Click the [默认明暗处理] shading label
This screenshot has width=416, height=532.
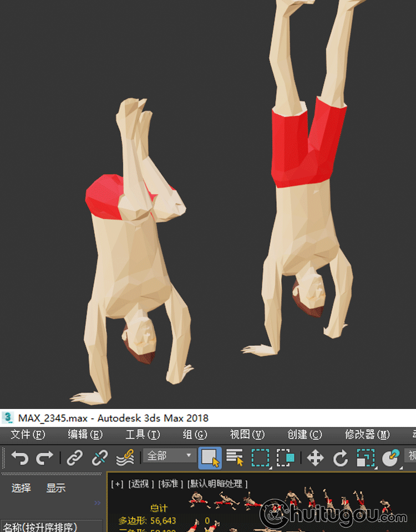pos(217,483)
